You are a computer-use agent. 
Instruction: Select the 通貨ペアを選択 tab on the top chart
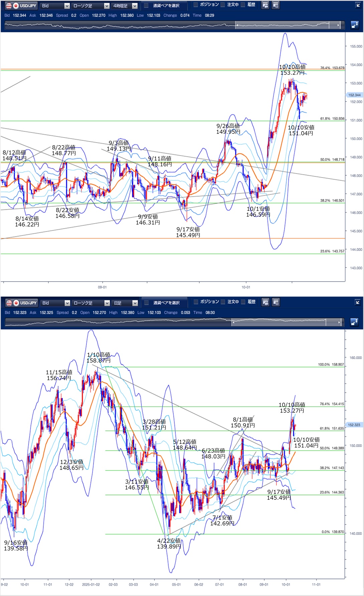click(x=162, y=6)
